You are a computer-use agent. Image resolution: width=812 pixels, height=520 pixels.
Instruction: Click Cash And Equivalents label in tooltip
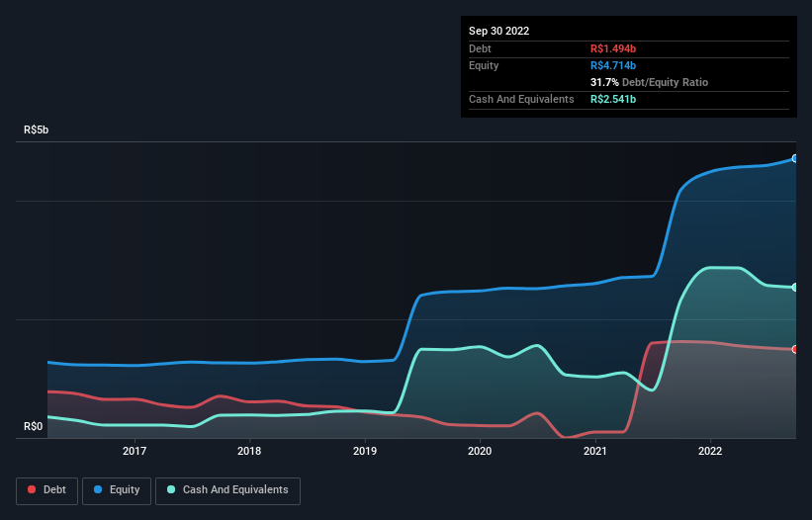pyautogui.click(x=521, y=99)
